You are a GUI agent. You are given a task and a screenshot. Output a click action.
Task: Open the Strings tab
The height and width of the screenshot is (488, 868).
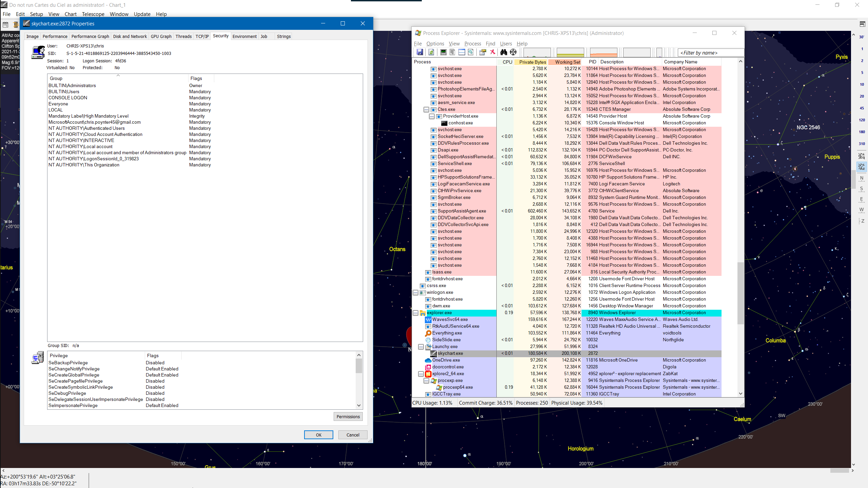tap(284, 36)
